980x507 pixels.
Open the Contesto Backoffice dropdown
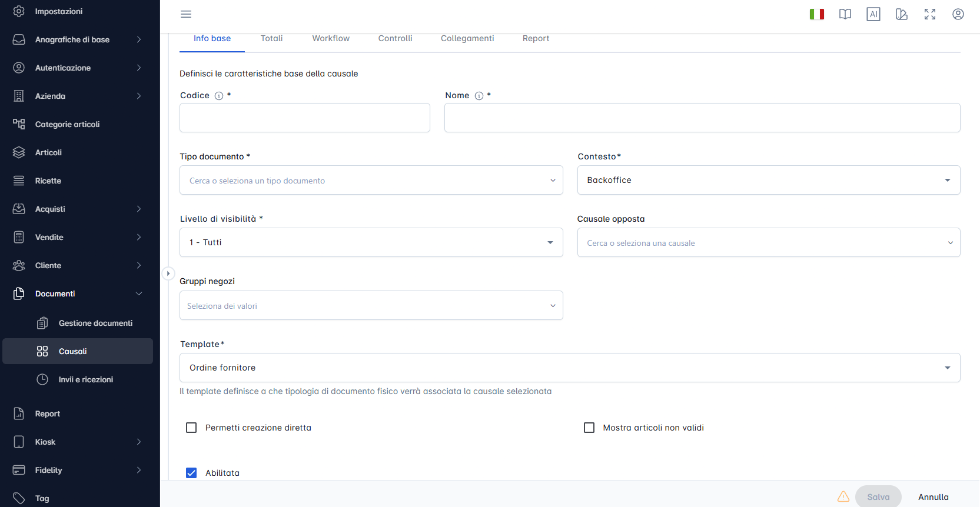(769, 180)
